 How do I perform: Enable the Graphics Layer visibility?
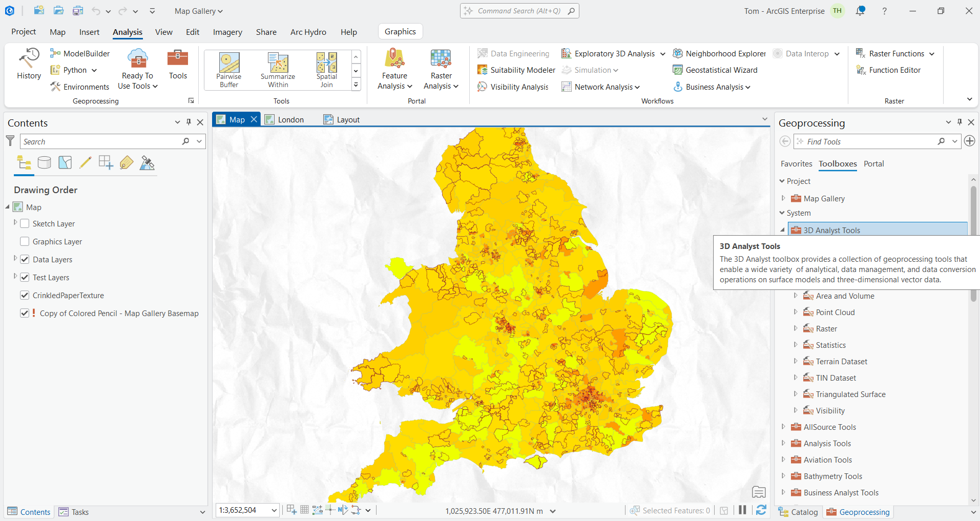click(25, 241)
